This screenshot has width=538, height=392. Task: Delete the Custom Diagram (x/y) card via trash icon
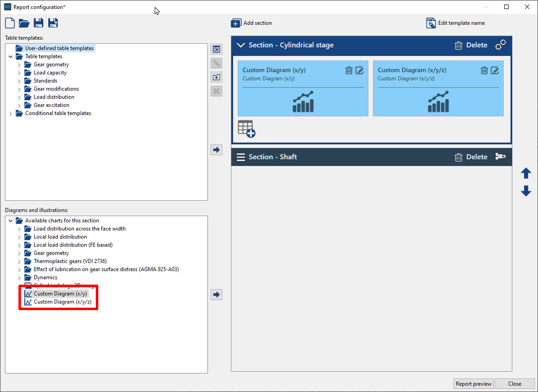pyautogui.click(x=349, y=70)
